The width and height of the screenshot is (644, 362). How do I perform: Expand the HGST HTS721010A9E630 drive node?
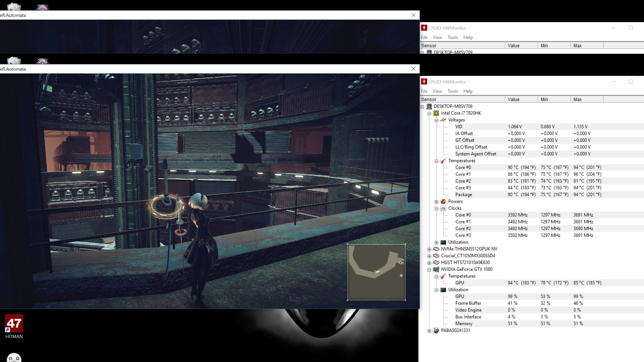pos(429,263)
